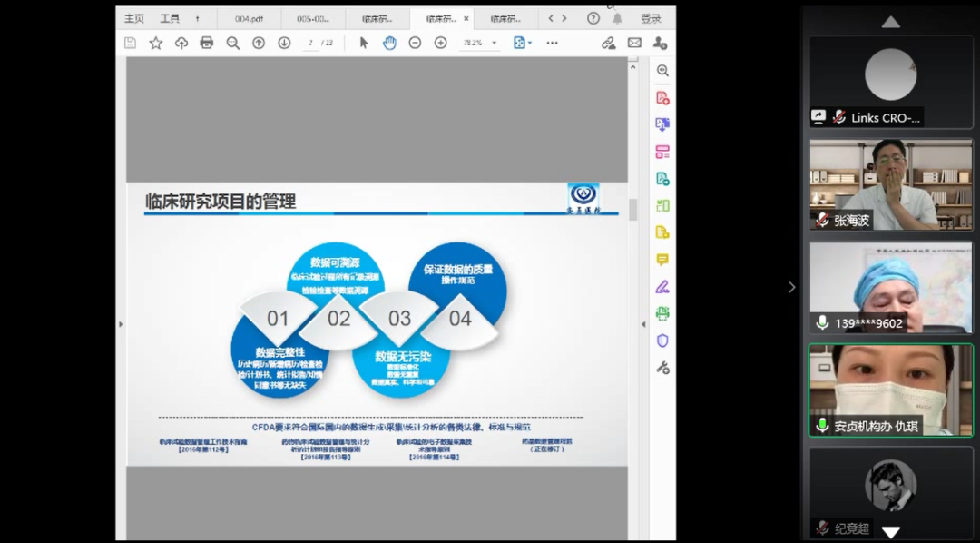Open the help question mark icon
This screenshot has height=543, width=980.
pos(593,18)
